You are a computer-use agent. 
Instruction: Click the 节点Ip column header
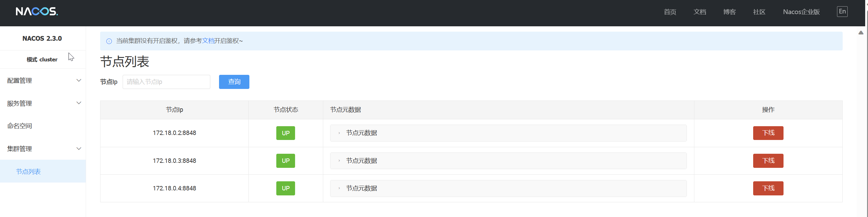(174, 110)
